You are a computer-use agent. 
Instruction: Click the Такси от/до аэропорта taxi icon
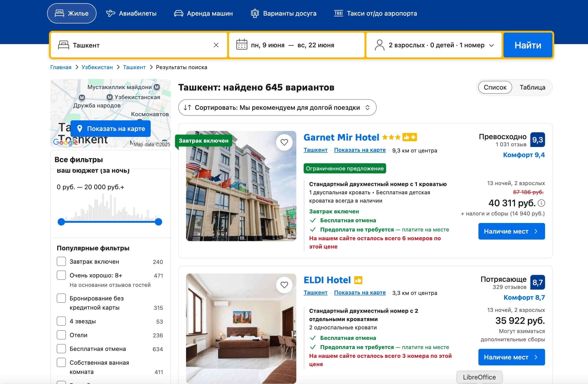[338, 13]
